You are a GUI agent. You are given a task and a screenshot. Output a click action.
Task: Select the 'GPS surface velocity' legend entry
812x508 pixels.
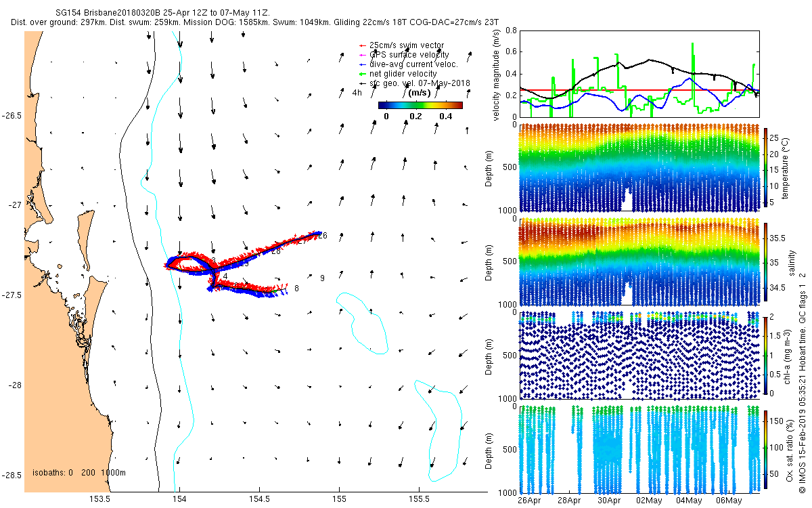click(404, 55)
